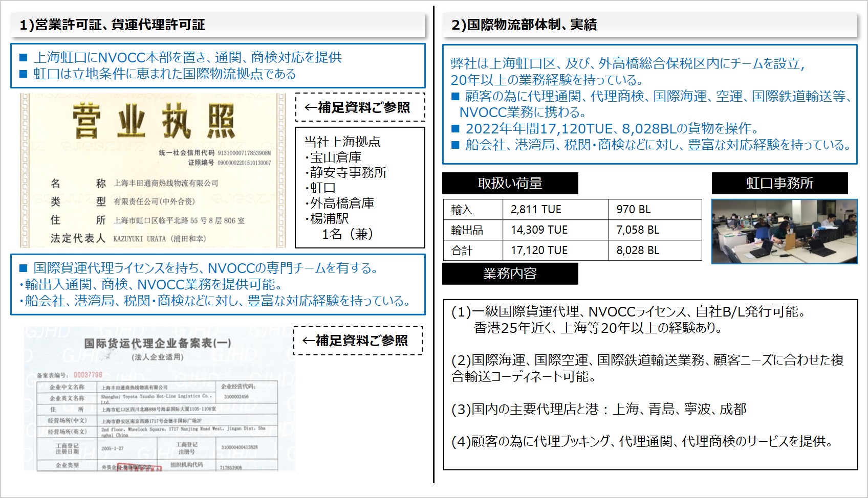Select the 虹口 office photo
The image size is (868, 498).
784,232
